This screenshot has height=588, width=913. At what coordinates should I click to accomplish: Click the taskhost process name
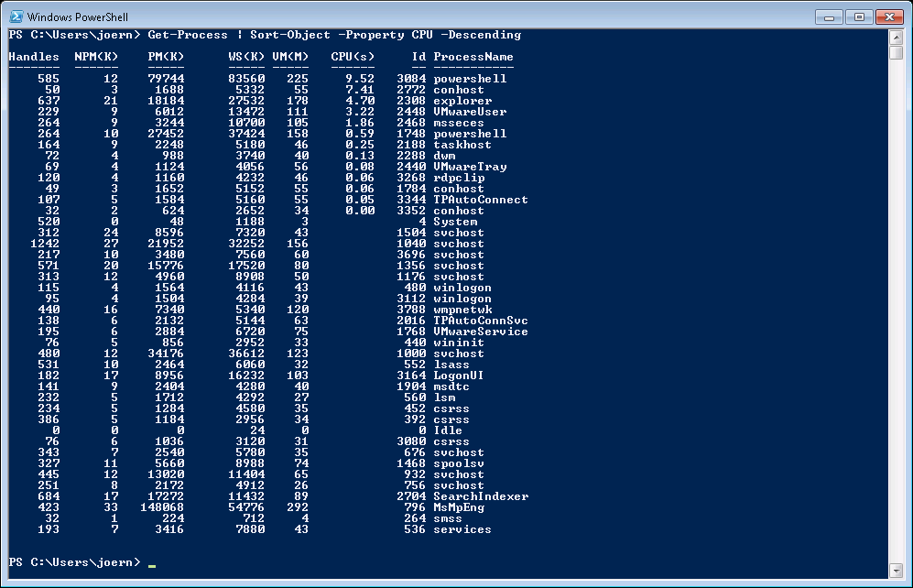pos(462,145)
